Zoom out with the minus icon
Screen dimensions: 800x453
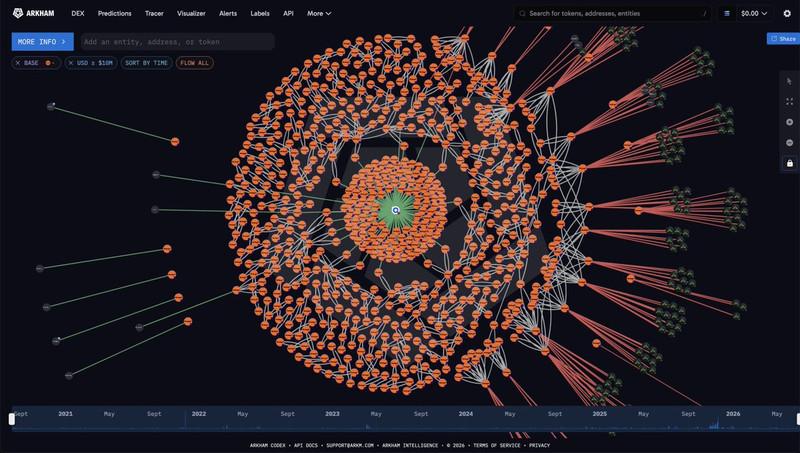tap(789, 142)
